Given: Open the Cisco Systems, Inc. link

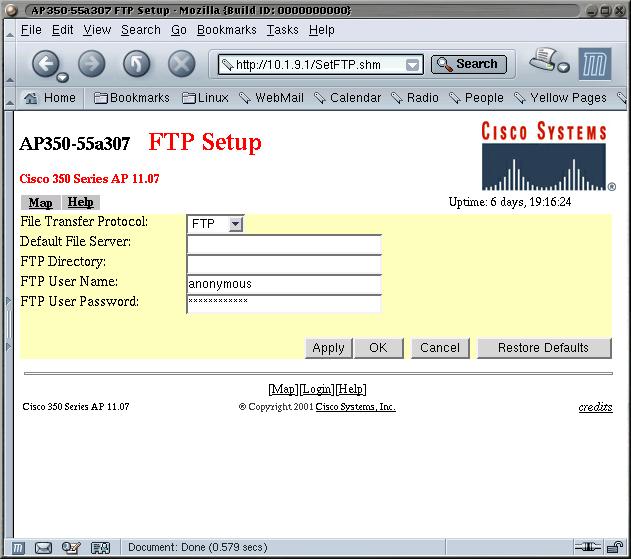Looking at the screenshot, I should coord(355,407).
